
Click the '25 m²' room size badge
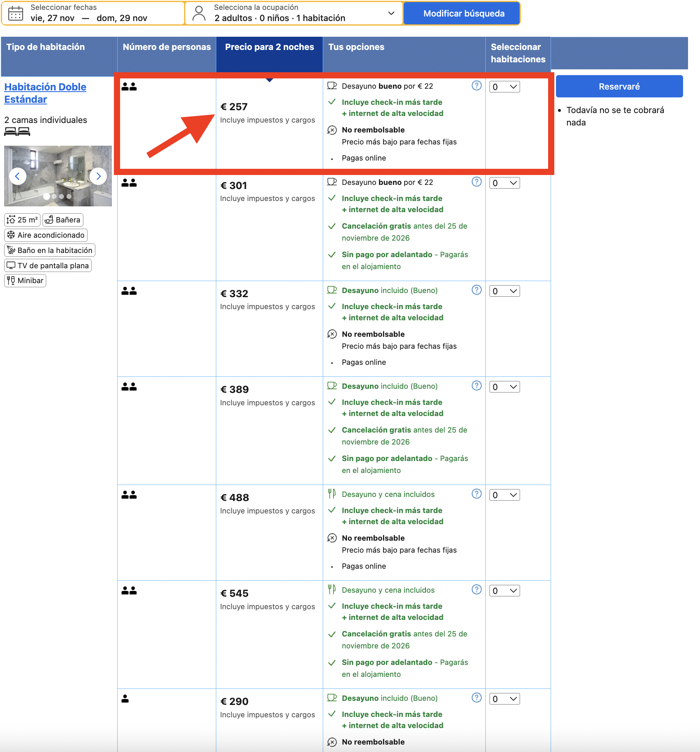(22, 220)
